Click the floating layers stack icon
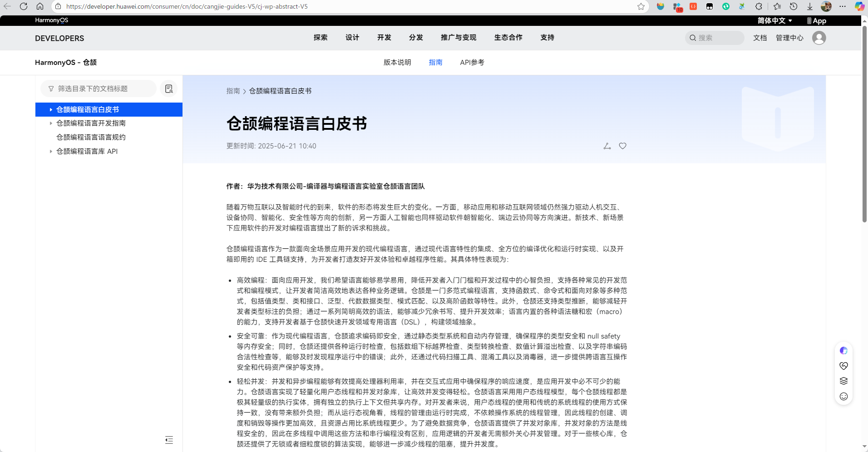Image resolution: width=868 pixels, height=452 pixels. [843, 381]
